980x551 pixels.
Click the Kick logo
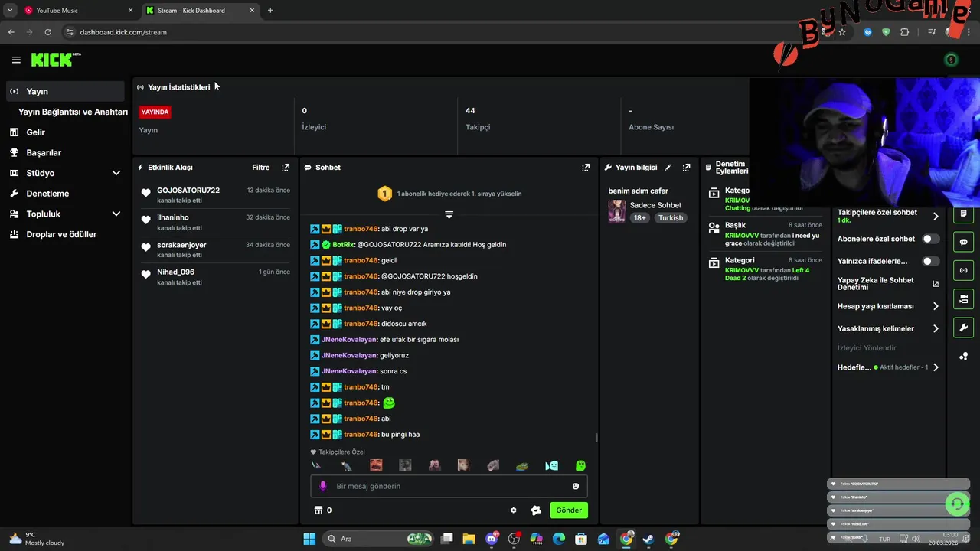point(56,60)
